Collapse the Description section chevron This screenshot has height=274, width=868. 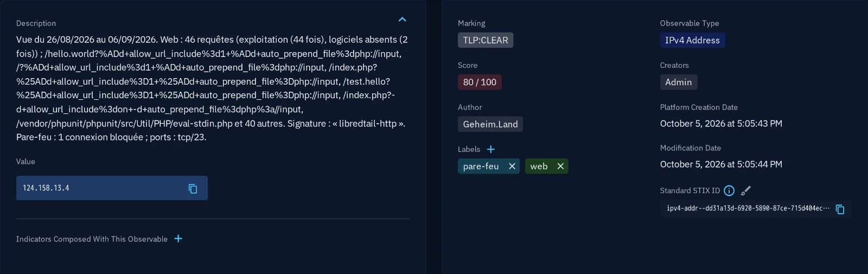click(402, 20)
